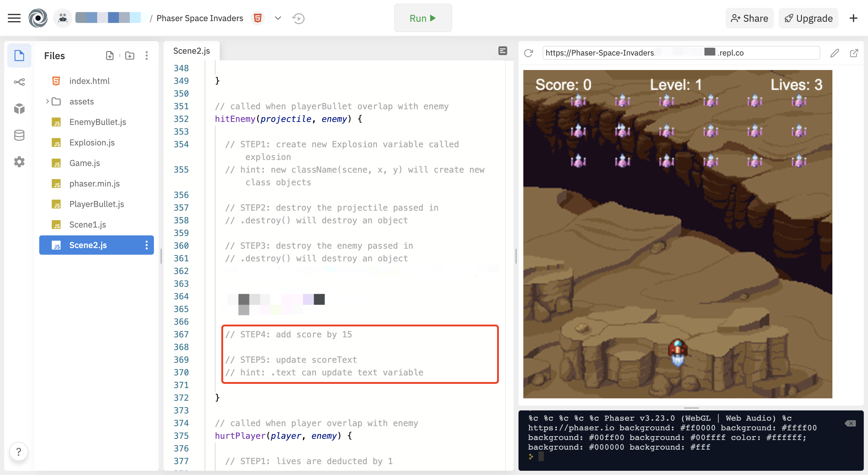Open preview in new tab
This screenshot has height=475, width=868.
pos(854,53)
